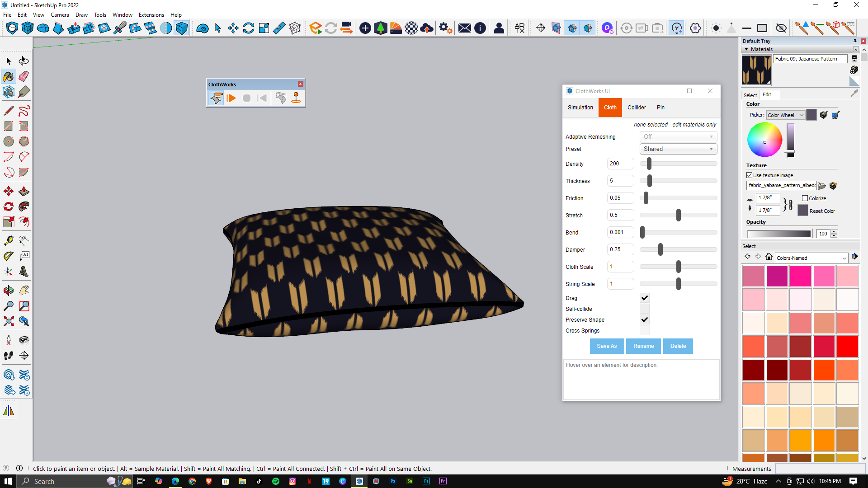Uncheck the Preserve Shape option
Screen dimensions: 868x488
click(x=644, y=320)
